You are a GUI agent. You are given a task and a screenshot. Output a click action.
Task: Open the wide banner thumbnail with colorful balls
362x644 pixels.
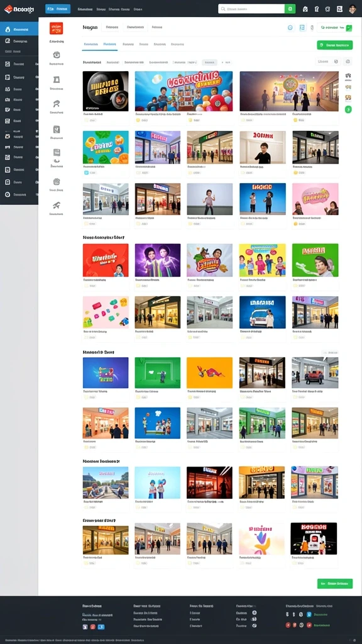point(184,91)
